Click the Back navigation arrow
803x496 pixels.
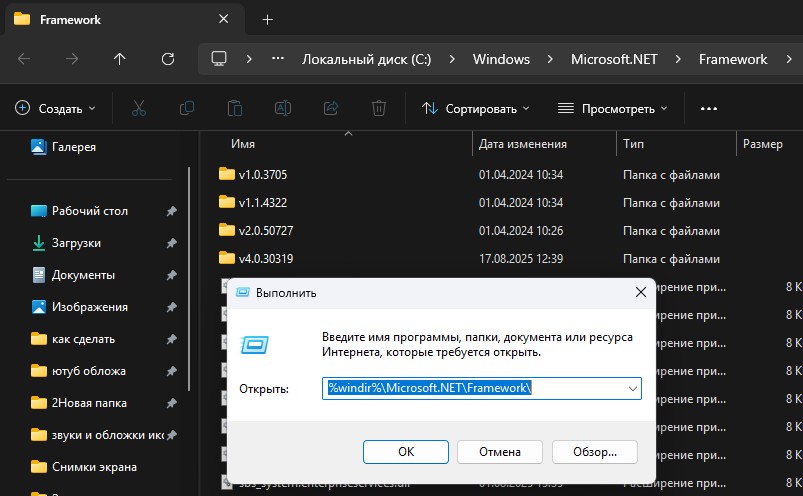pos(24,59)
